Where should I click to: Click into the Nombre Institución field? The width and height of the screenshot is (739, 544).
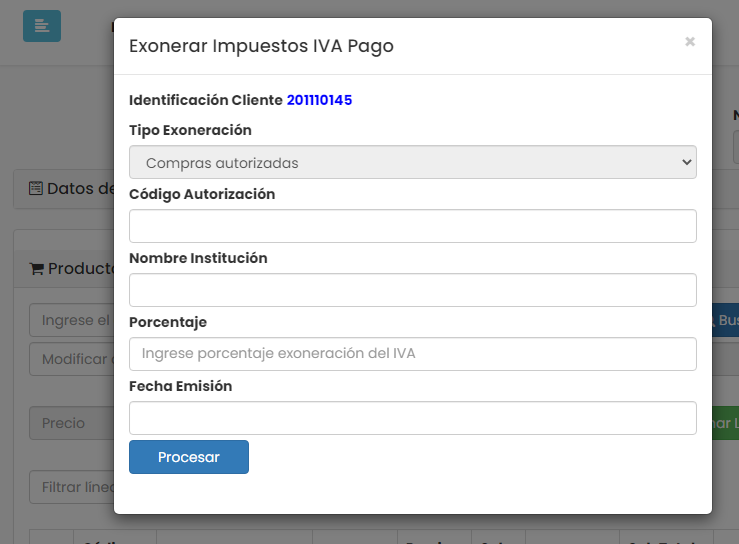[412, 290]
